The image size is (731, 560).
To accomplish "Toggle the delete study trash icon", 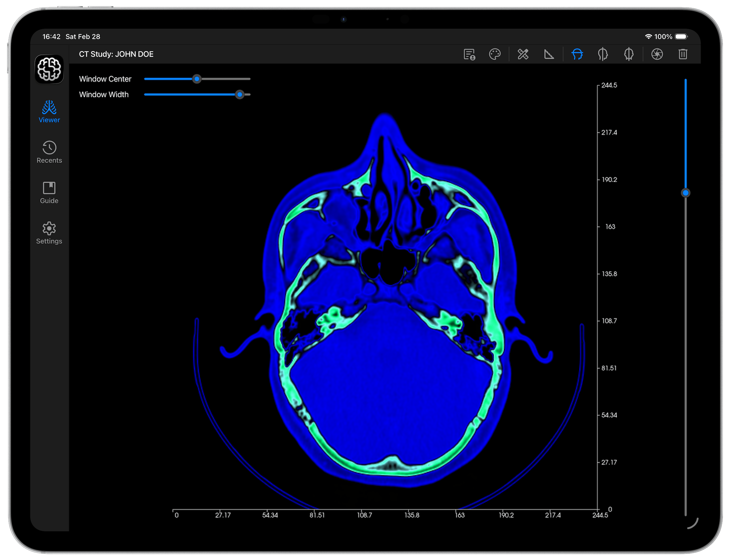I will [x=683, y=54].
